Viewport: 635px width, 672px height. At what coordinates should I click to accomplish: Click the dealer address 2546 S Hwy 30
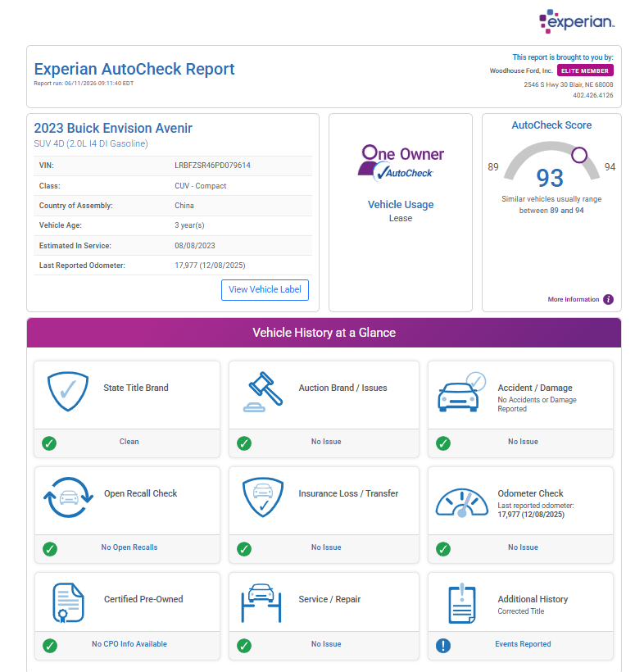[568, 85]
